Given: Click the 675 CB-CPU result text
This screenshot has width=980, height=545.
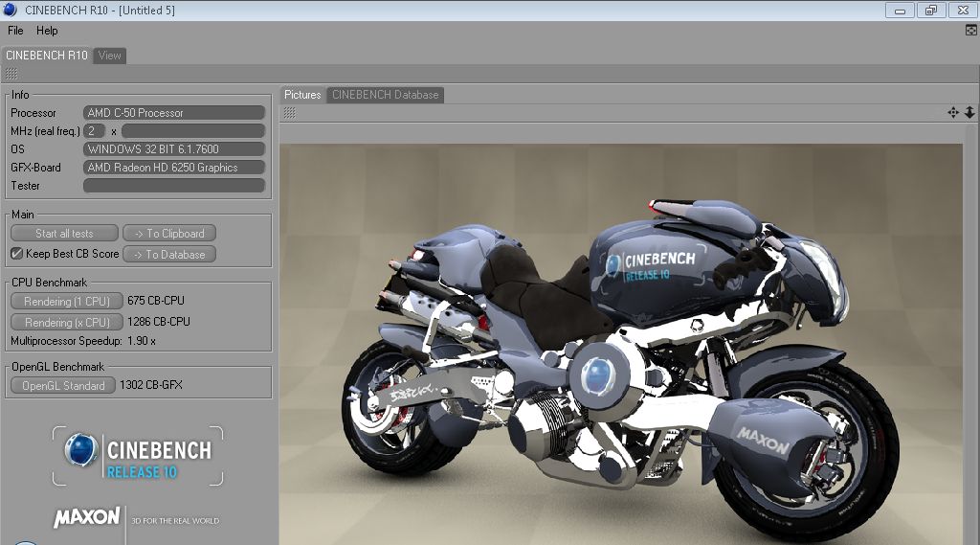Looking at the screenshot, I should tap(156, 301).
